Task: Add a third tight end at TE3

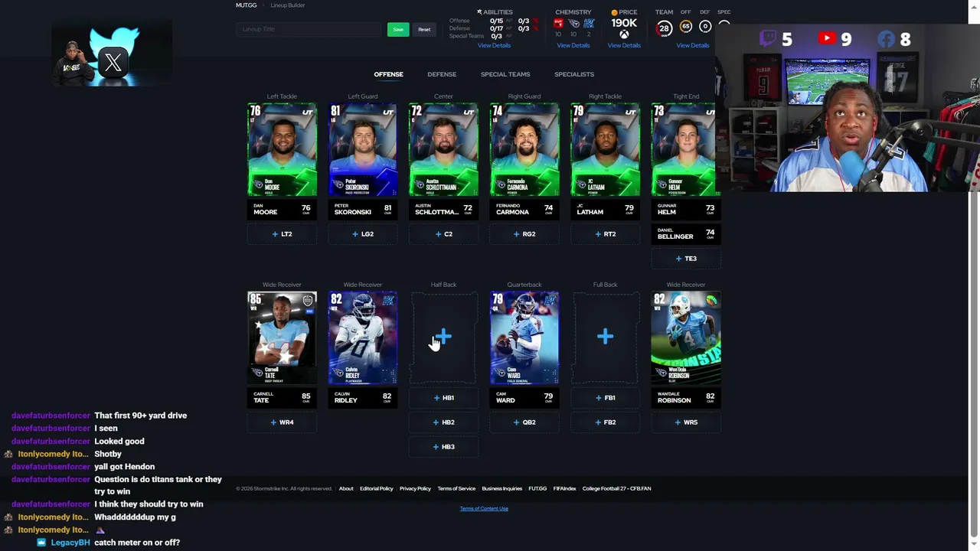Action: tap(686, 259)
